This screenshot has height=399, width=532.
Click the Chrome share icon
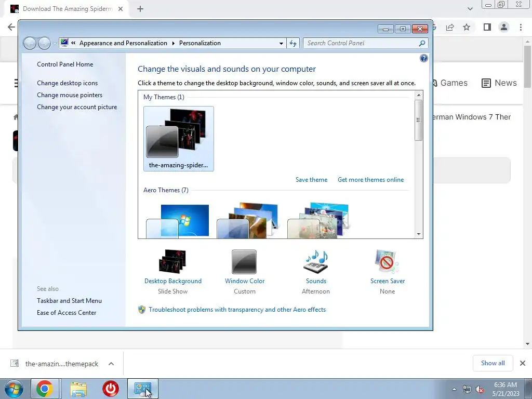coord(450,27)
